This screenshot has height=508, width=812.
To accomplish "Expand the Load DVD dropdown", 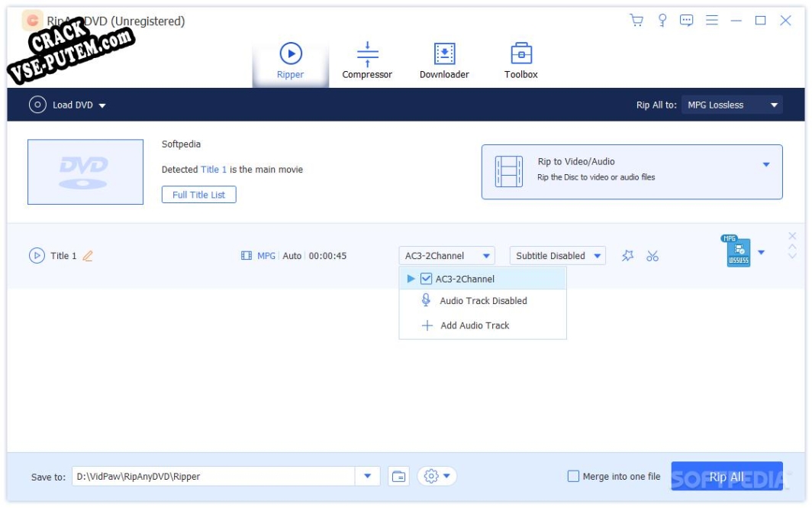I will click(102, 105).
